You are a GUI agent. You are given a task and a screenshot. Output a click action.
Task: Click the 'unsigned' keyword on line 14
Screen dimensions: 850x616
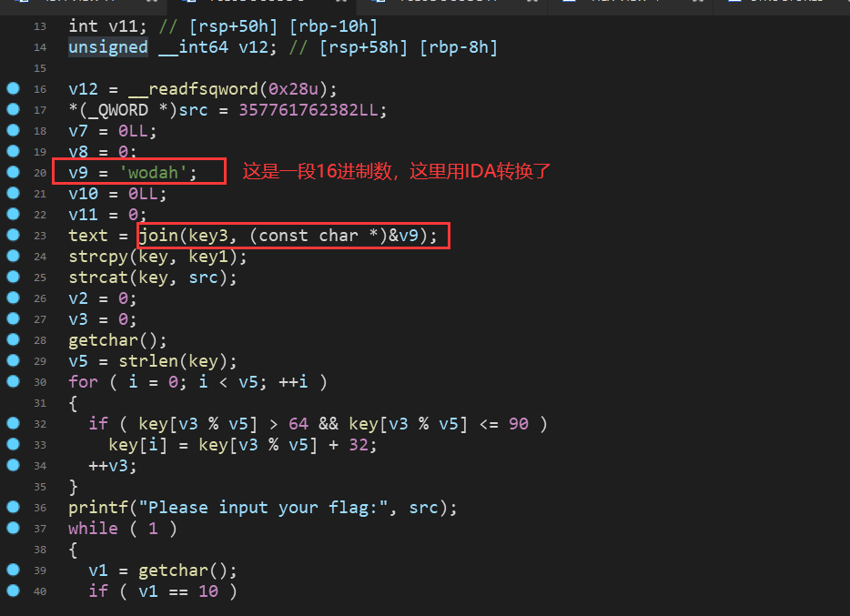pyautogui.click(x=108, y=47)
